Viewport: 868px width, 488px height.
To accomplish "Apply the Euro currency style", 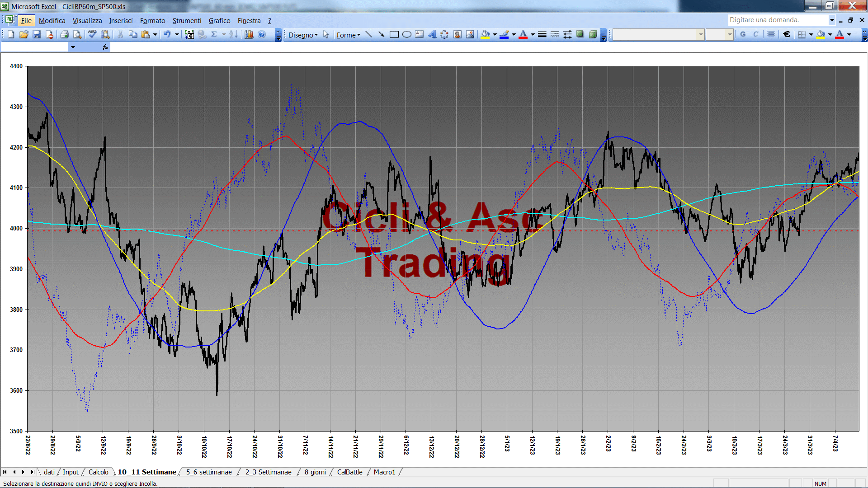I will coord(787,34).
